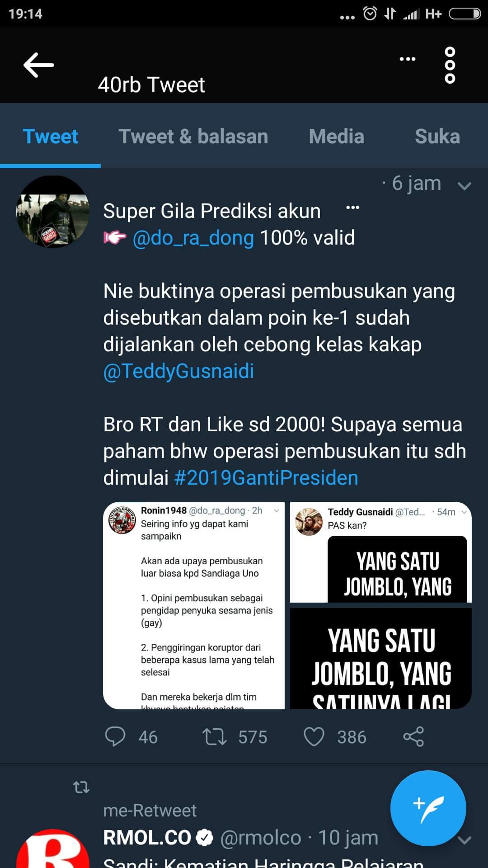This screenshot has height=868, width=488.
Task: Reply to the Super Gila Prediksi tweet
Action: tap(115, 736)
